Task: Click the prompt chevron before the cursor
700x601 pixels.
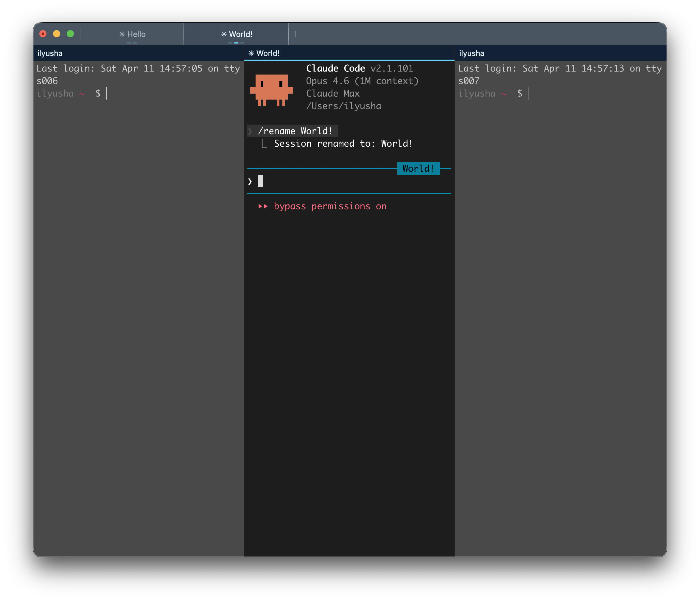Action: pyautogui.click(x=250, y=182)
